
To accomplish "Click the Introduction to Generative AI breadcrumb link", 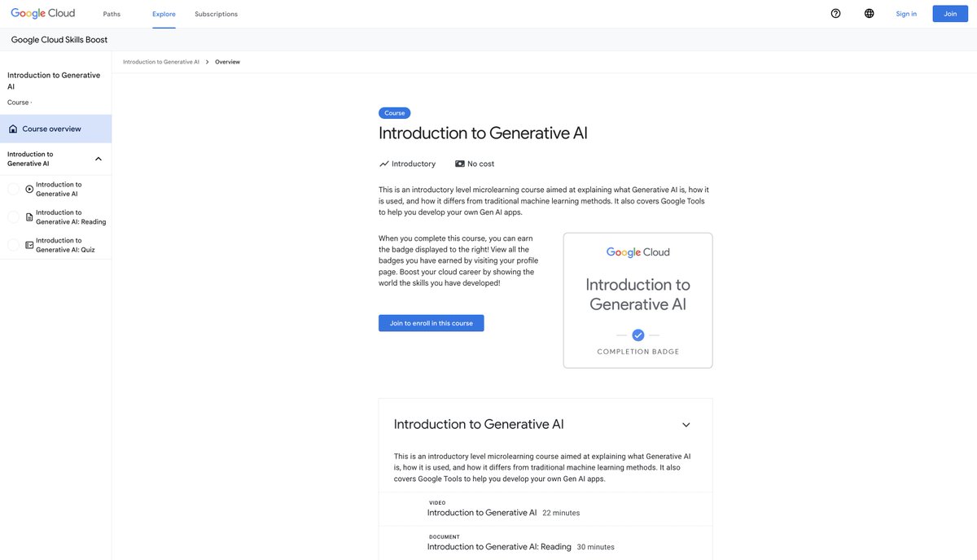I will (x=161, y=62).
